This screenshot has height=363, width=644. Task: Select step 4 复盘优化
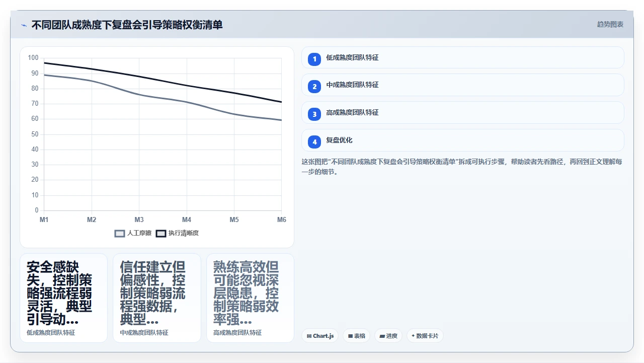point(462,140)
